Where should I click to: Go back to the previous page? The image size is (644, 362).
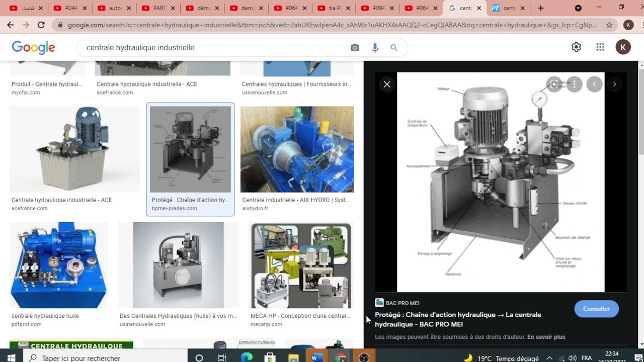click(x=11, y=25)
